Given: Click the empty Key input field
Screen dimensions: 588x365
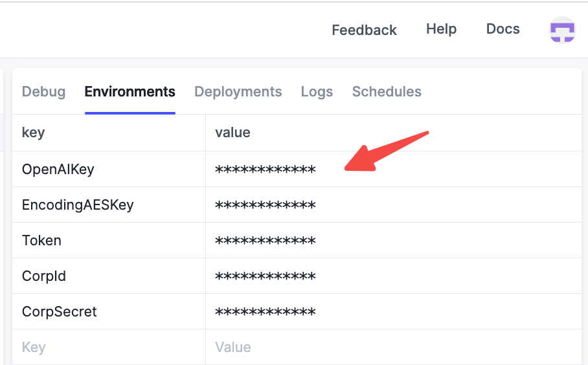Looking at the screenshot, I should pyautogui.click(x=109, y=347).
